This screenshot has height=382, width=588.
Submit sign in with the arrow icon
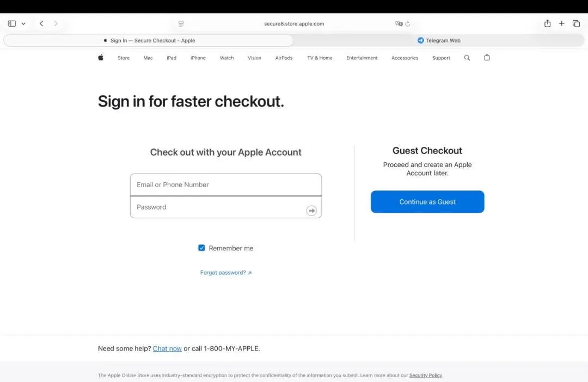[x=311, y=211]
